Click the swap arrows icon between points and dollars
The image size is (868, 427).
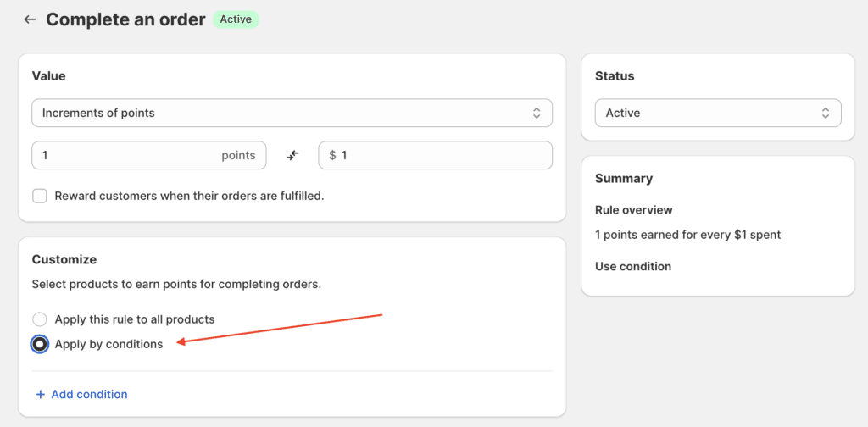pyautogui.click(x=292, y=155)
